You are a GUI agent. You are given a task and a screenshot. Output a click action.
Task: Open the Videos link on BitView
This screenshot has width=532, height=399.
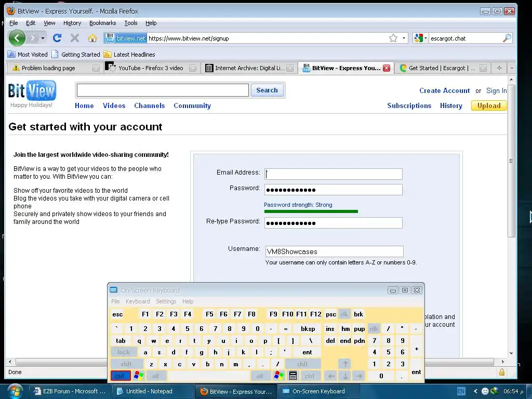tap(114, 105)
